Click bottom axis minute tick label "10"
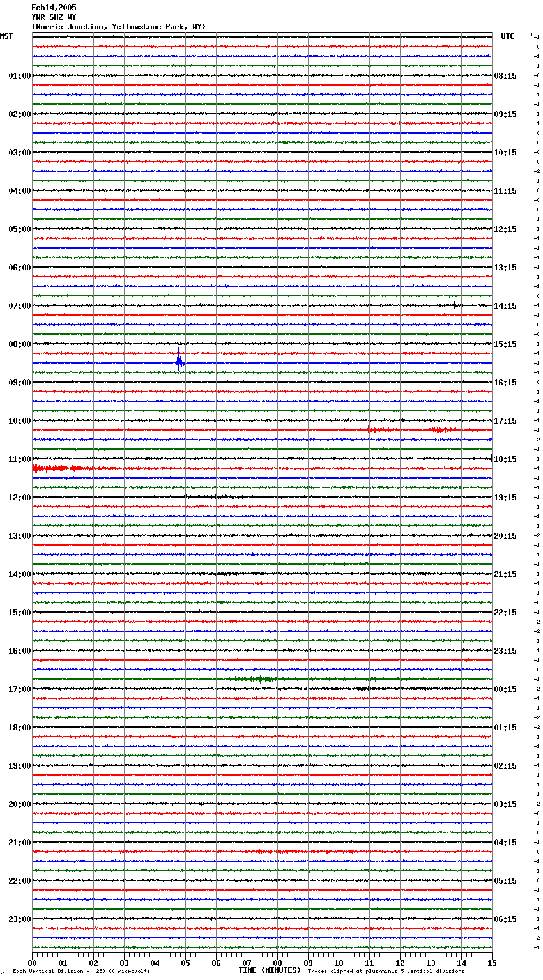The width and height of the screenshot is (543, 980). coord(339,963)
